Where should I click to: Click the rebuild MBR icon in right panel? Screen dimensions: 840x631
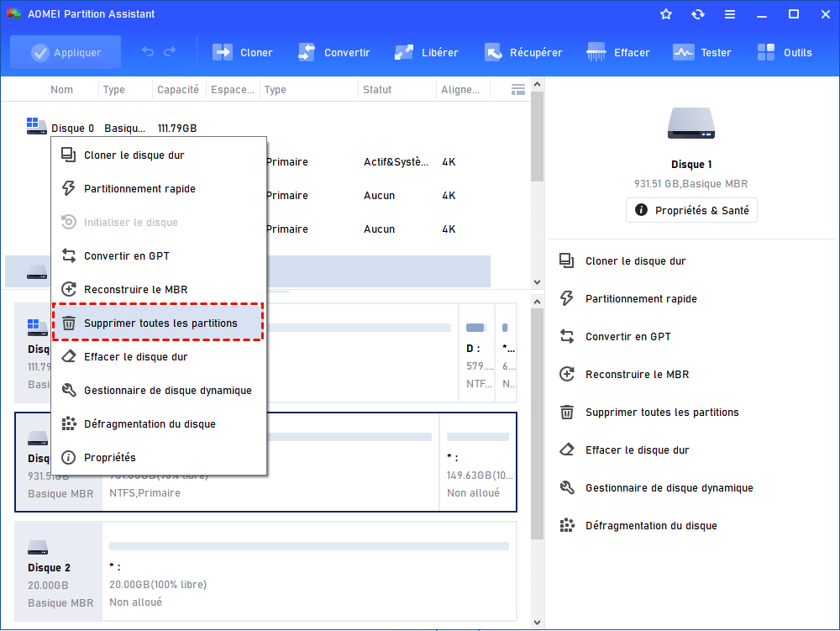tap(567, 374)
